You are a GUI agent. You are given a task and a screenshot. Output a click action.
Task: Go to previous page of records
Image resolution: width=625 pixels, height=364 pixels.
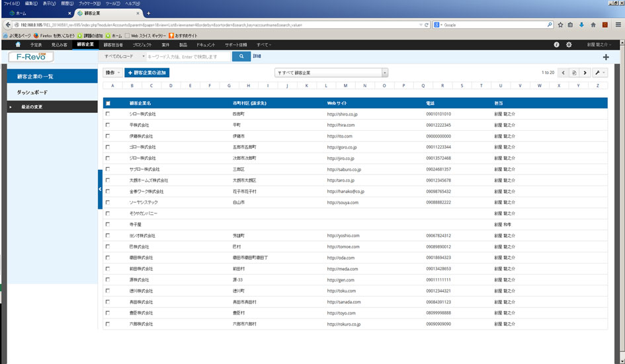coord(563,73)
